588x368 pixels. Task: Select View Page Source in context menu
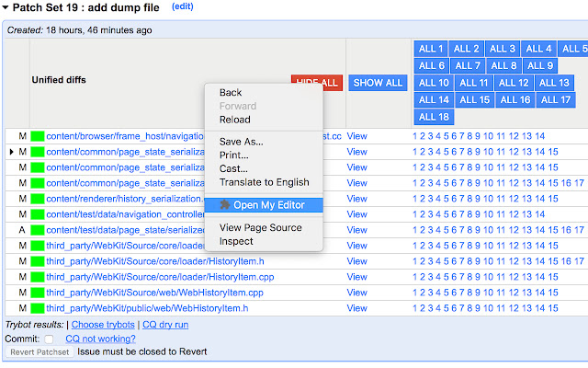click(x=260, y=227)
